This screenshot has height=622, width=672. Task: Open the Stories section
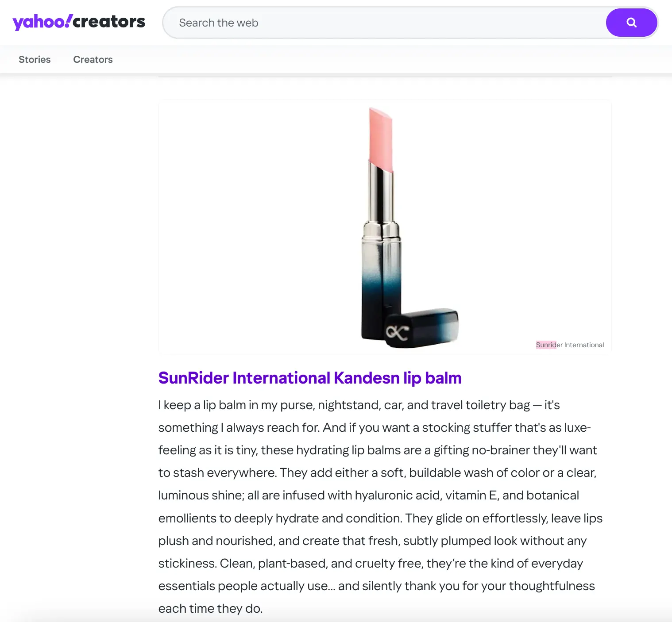(35, 59)
